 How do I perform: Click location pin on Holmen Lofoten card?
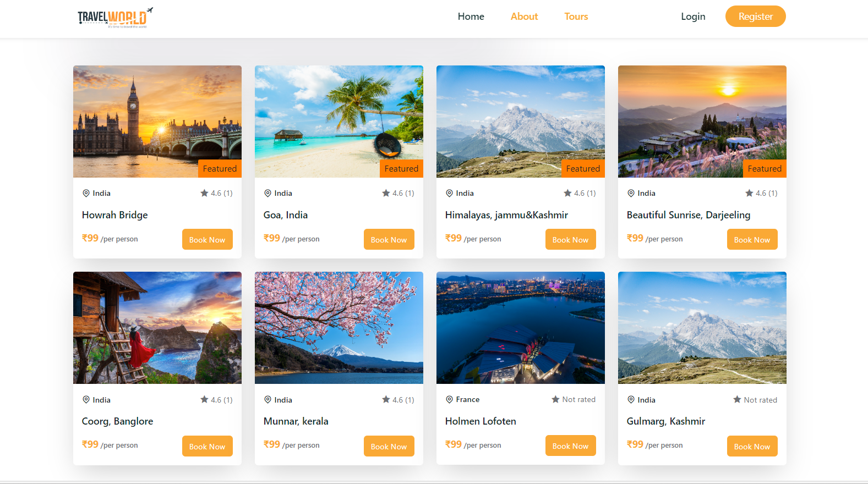coord(449,399)
